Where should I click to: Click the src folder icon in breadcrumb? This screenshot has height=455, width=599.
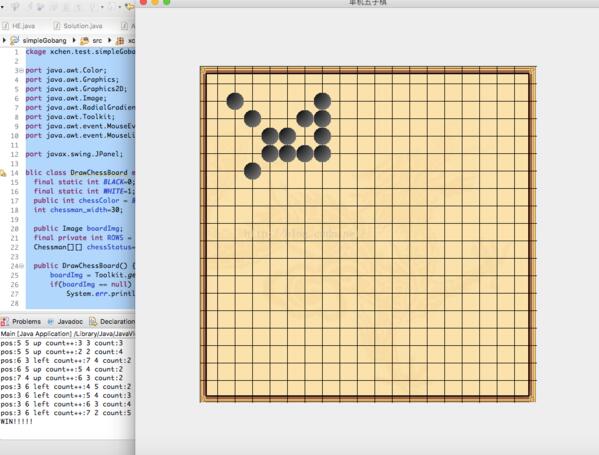point(84,40)
